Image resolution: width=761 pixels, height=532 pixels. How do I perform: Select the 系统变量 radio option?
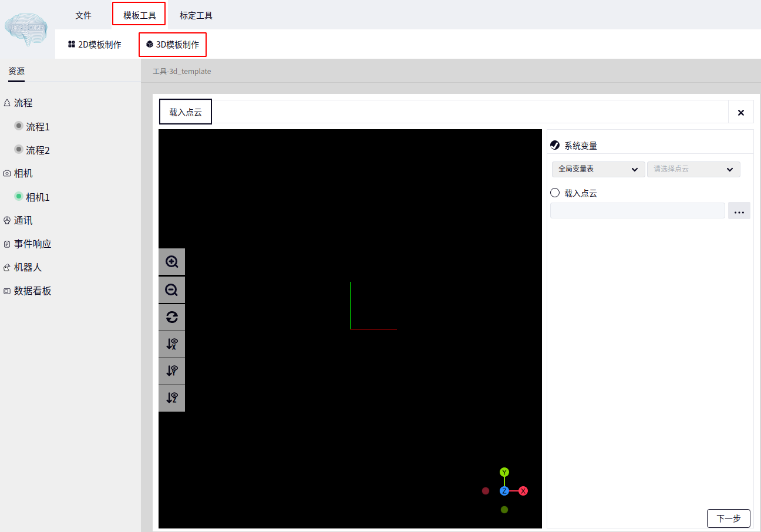pyautogui.click(x=555, y=145)
